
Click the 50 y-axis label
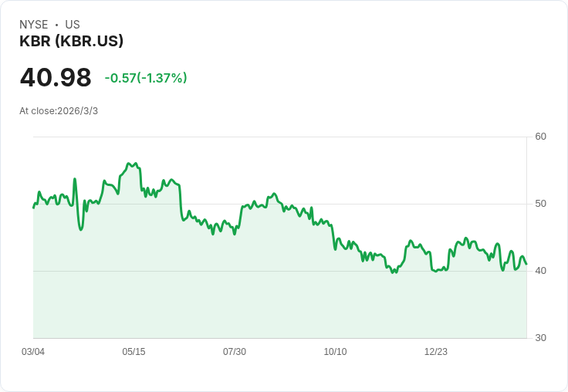541,204
